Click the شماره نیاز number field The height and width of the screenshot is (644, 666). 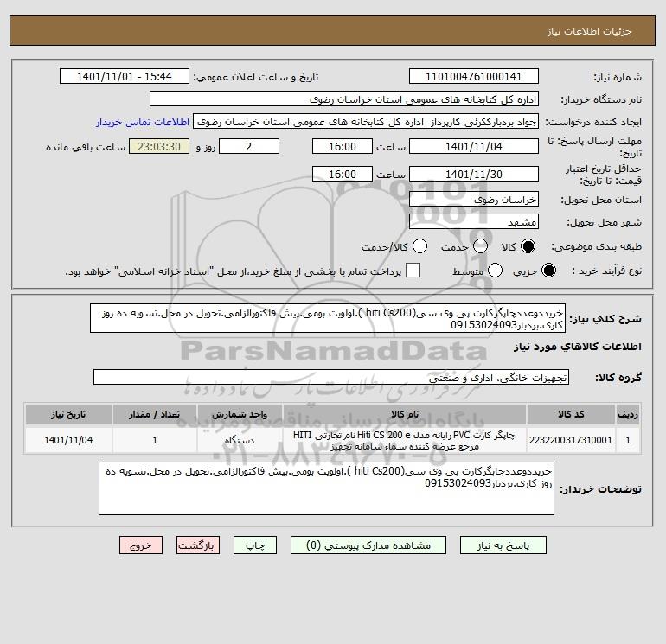click(x=474, y=76)
